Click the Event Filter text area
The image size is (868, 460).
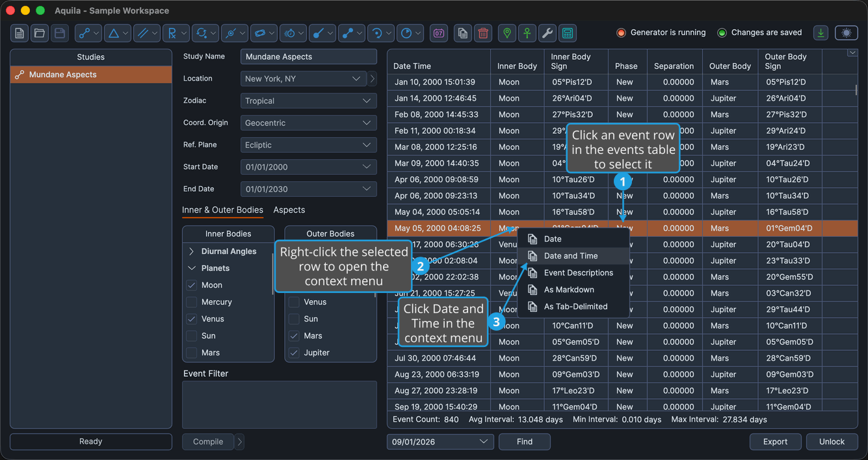tap(280, 405)
